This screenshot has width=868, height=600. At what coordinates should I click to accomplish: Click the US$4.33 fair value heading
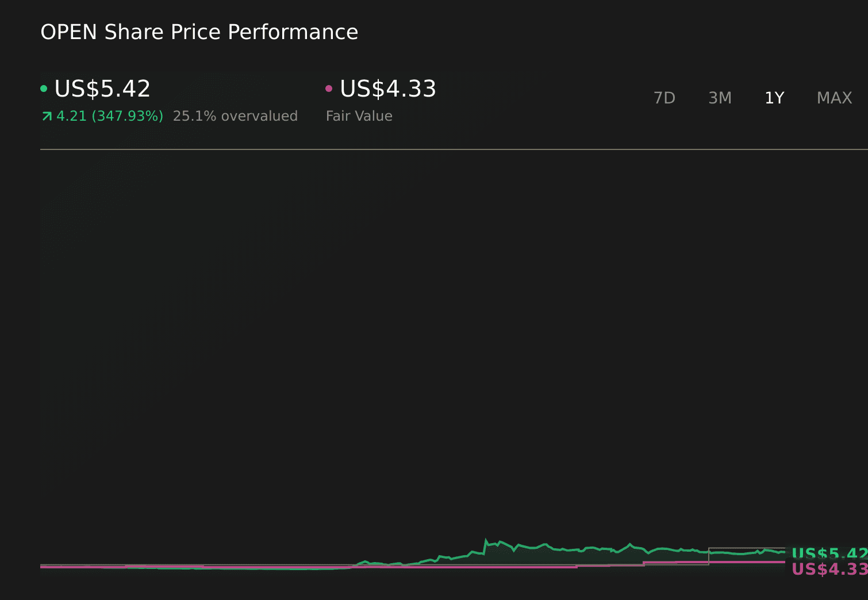tap(388, 89)
